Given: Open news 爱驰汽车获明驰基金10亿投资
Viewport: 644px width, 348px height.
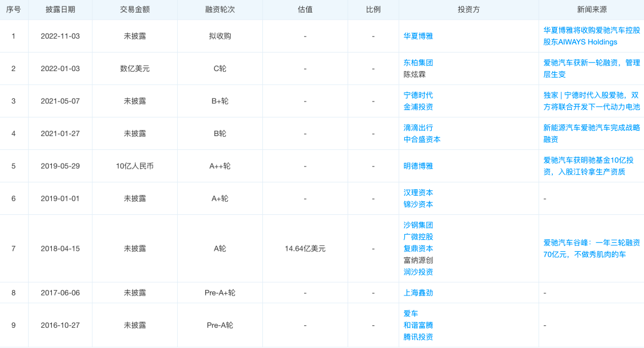Looking at the screenshot, I should click(x=589, y=166).
